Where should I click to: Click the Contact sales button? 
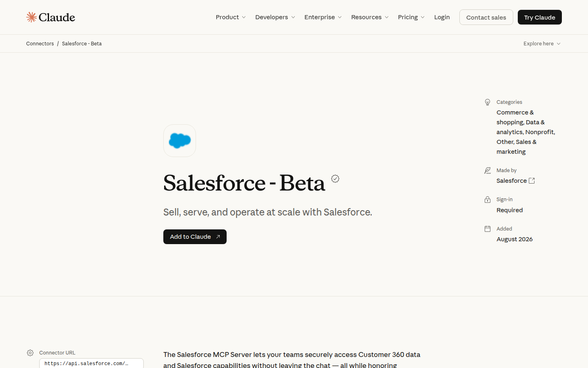pyautogui.click(x=486, y=17)
